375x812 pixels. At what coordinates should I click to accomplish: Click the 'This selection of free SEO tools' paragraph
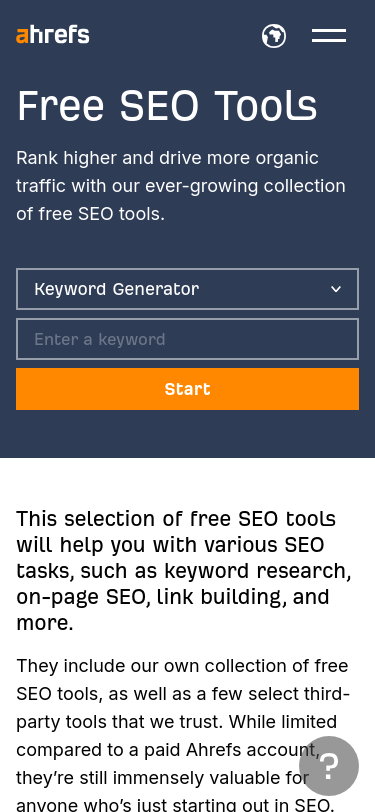click(x=184, y=570)
